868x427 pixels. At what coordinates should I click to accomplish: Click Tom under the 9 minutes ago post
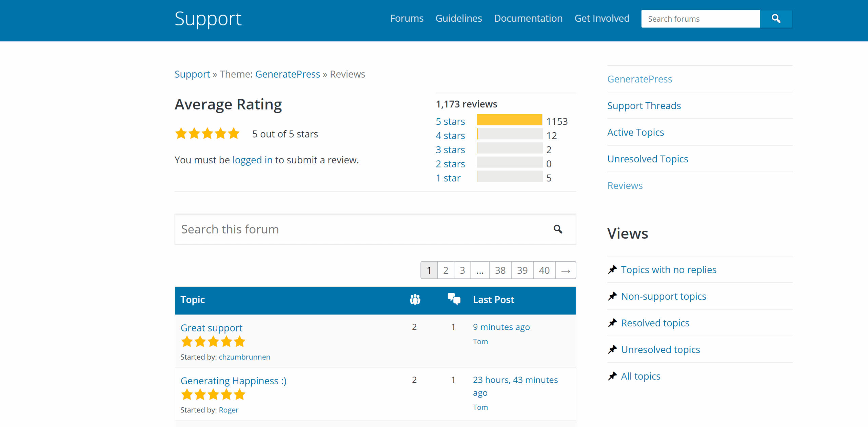(480, 342)
